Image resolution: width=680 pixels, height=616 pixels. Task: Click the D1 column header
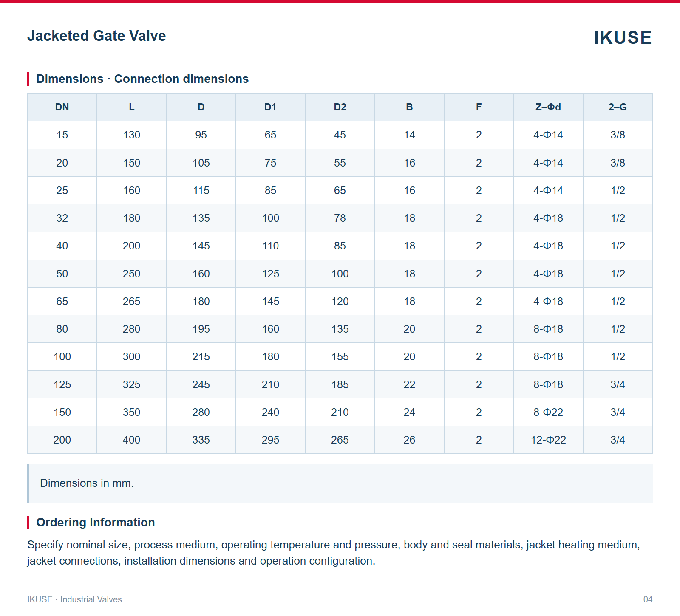270,107
